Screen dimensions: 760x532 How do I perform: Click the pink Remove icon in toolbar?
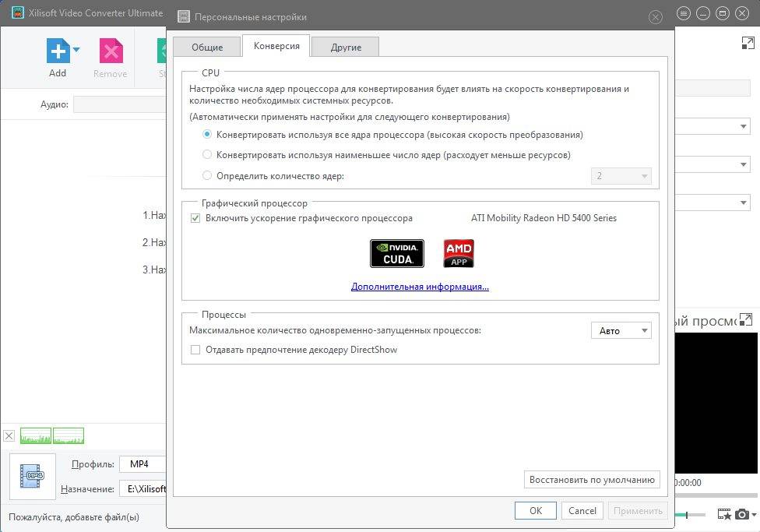click(111, 52)
